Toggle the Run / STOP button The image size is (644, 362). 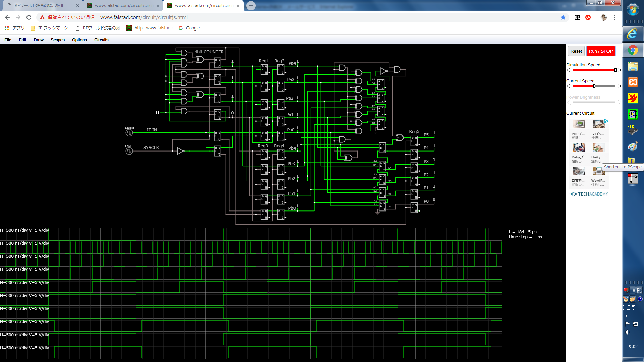(x=601, y=51)
